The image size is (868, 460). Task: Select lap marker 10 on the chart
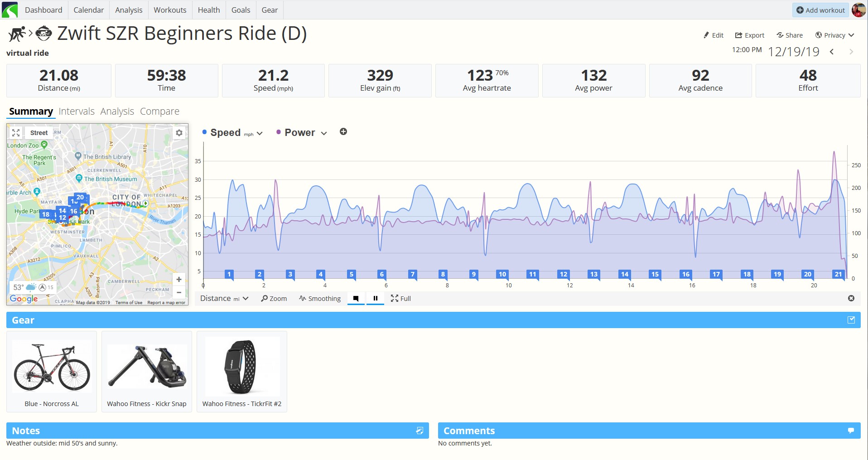(x=502, y=274)
